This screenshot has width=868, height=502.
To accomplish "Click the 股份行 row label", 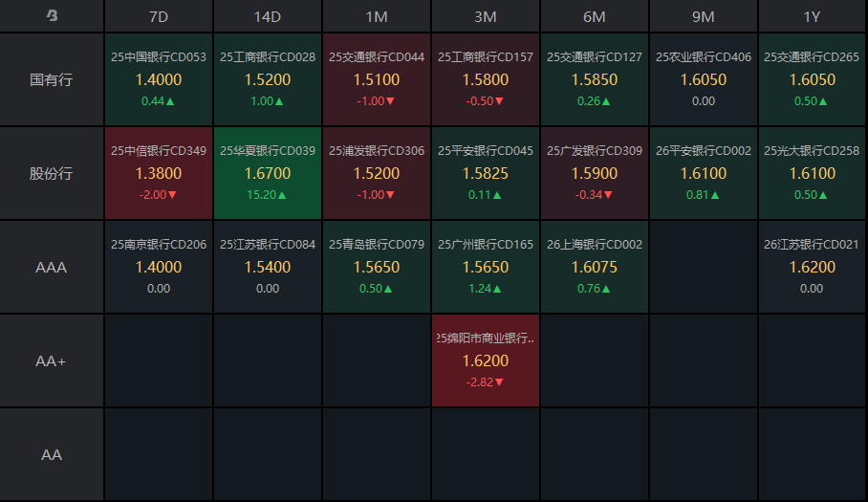I will 52,173.
